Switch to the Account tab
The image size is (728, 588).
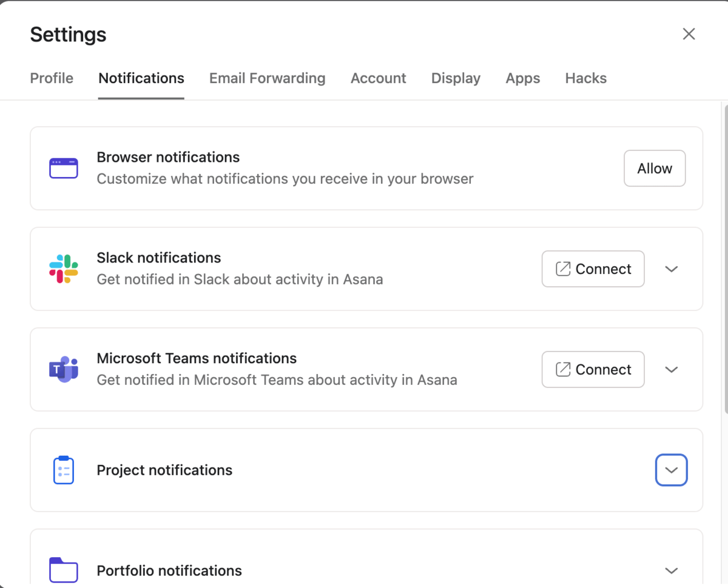pyautogui.click(x=378, y=78)
